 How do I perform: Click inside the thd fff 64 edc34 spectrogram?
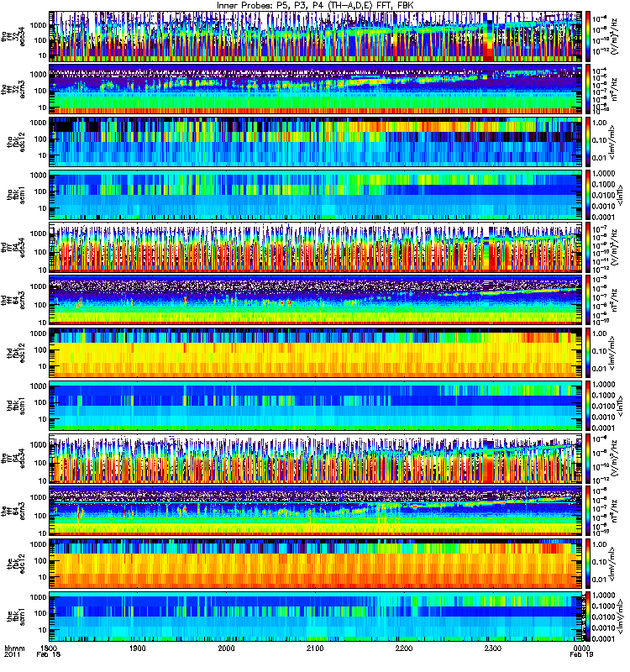coord(316,247)
